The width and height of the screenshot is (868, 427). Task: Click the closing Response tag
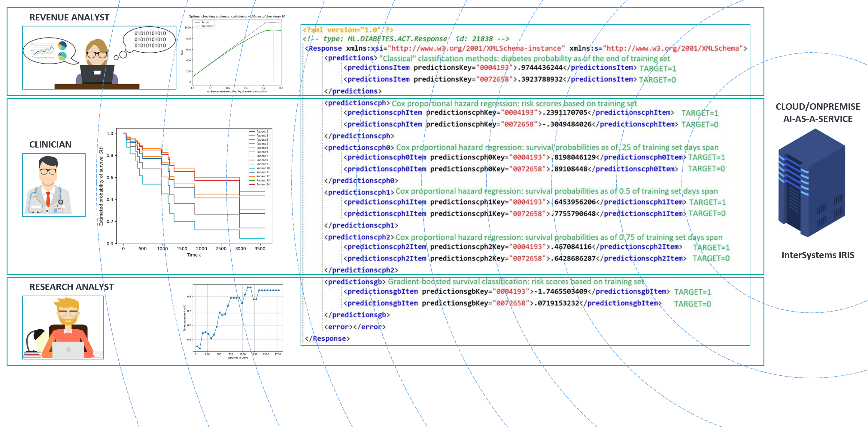(327, 338)
